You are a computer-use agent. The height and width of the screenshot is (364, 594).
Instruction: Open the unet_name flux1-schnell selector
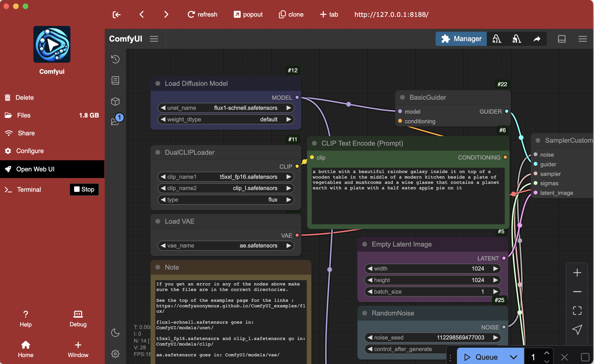coord(226,108)
